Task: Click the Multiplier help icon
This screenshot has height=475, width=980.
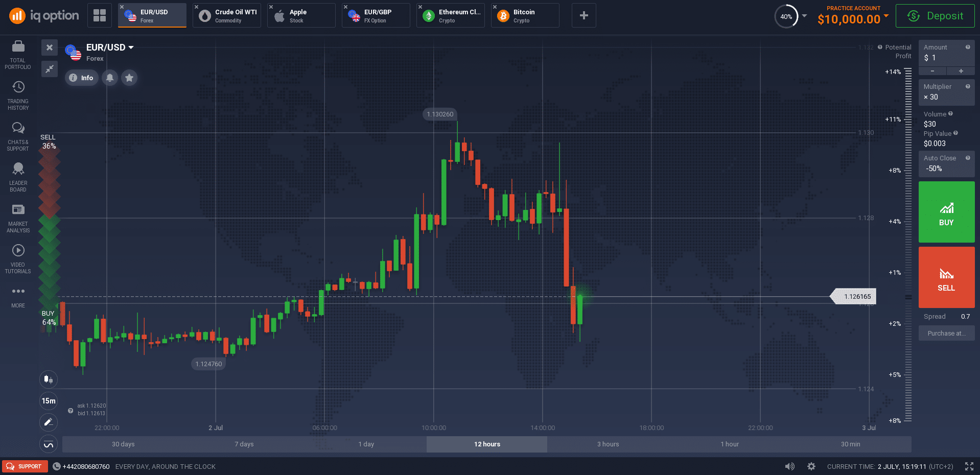Action: click(968, 86)
